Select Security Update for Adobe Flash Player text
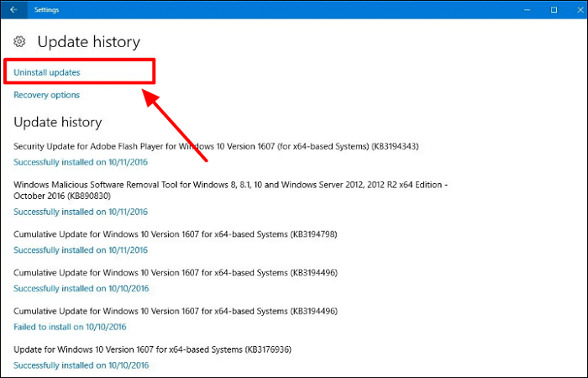588x378 pixels. [x=216, y=146]
